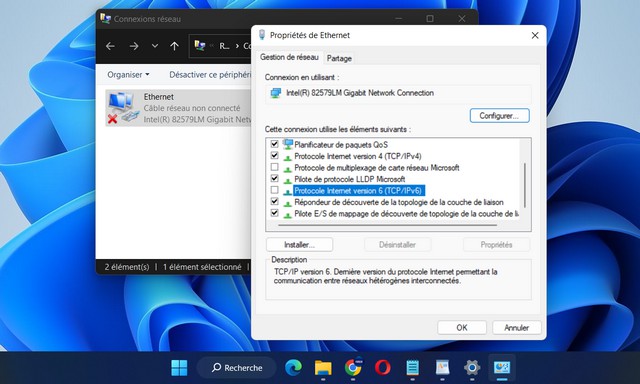640x384 pixels.
Task: Toggle Planificateur de paquets QoS checkbox
Action: 275,144
